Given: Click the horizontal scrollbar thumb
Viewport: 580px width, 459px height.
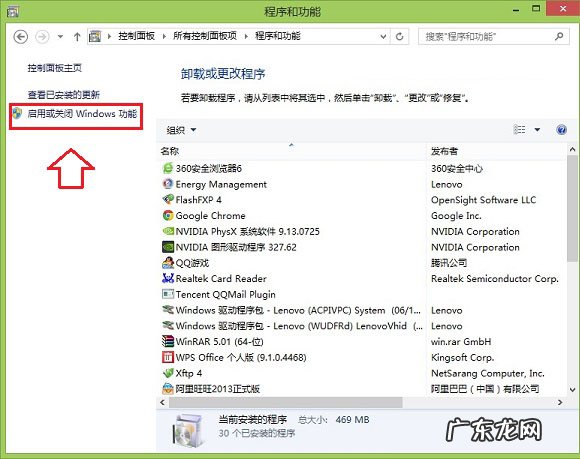Looking at the screenshot, I should click(286, 402).
